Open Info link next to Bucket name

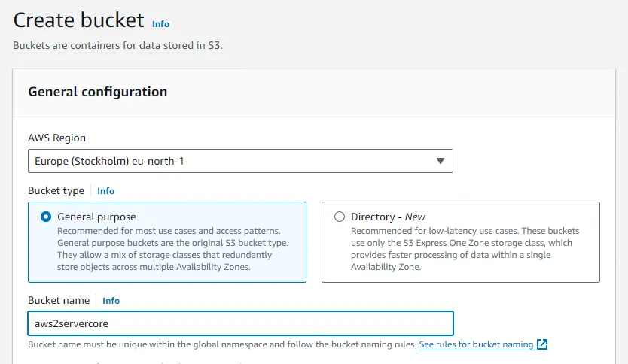coord(111,301)
